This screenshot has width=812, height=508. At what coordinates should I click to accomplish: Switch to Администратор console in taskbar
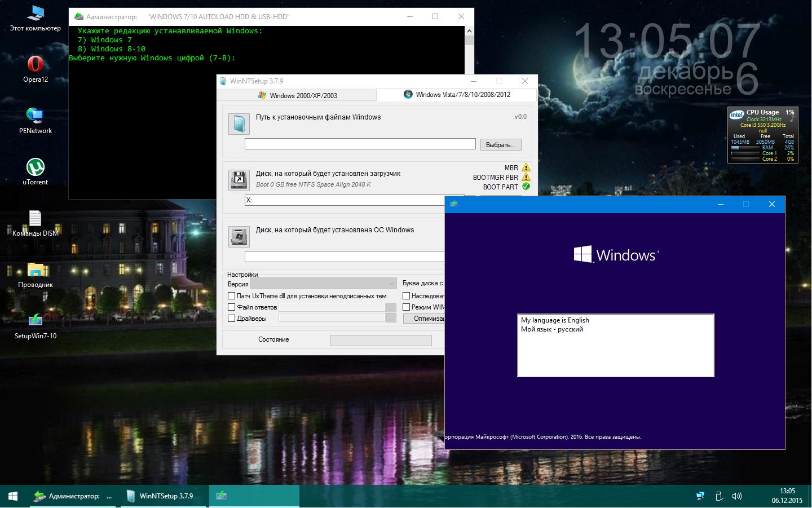73,496
